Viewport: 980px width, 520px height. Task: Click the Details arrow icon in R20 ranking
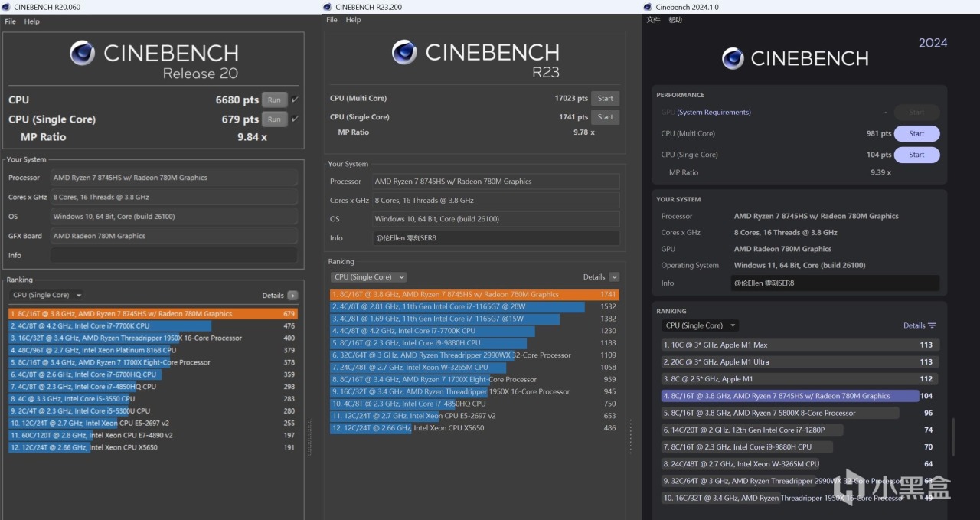[x=292, y=295]
